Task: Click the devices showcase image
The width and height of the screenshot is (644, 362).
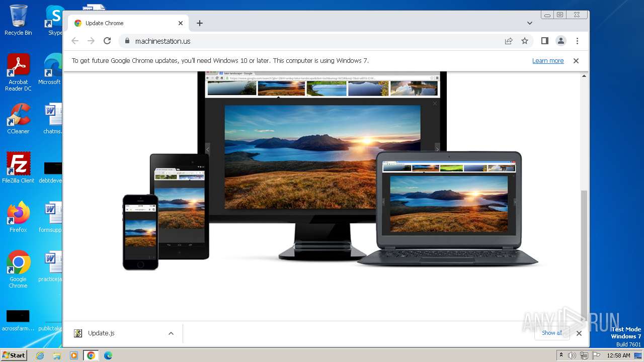Action: (x=330, y=171)
